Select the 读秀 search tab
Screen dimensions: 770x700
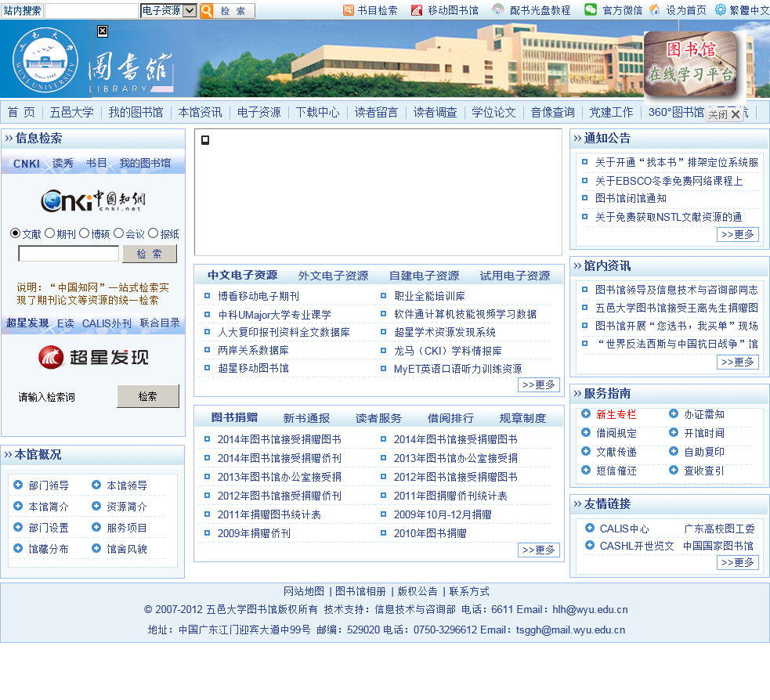point(63,164)
